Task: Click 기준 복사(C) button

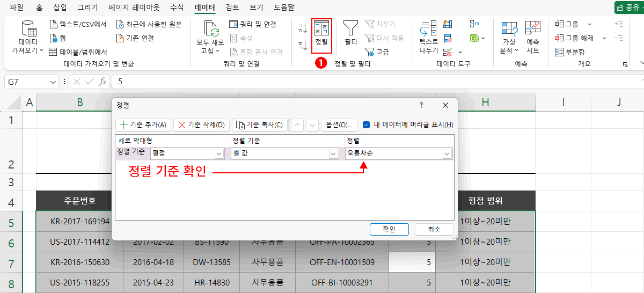Action: 260,124
